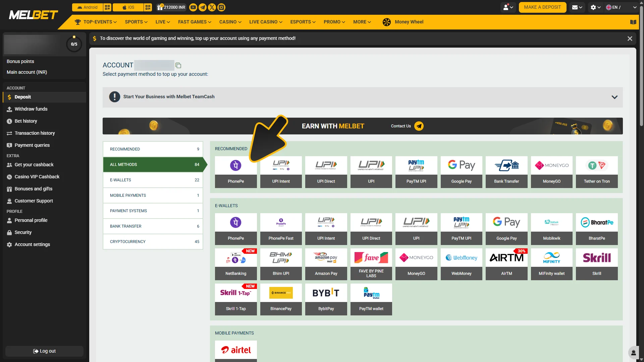Click the open book icon in yellow bar

633,22
